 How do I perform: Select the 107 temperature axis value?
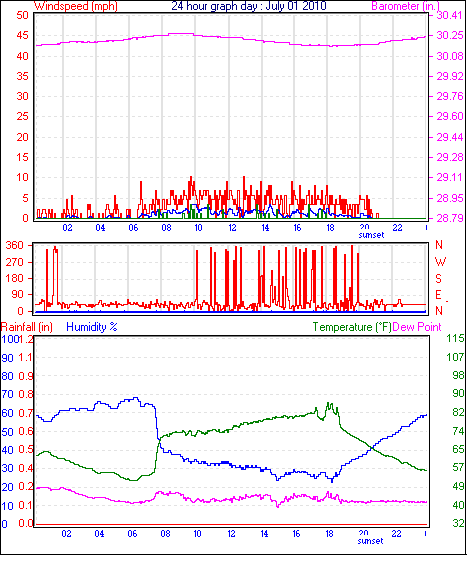click(x=455, y=357)
